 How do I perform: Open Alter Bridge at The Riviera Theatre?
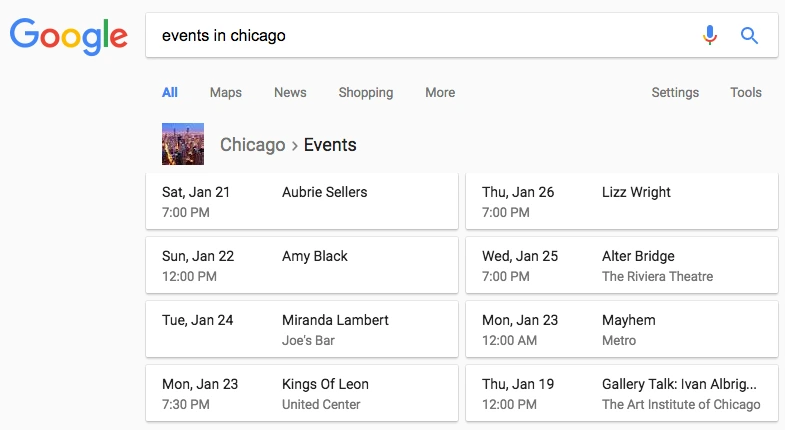click(x=622, y=266)
